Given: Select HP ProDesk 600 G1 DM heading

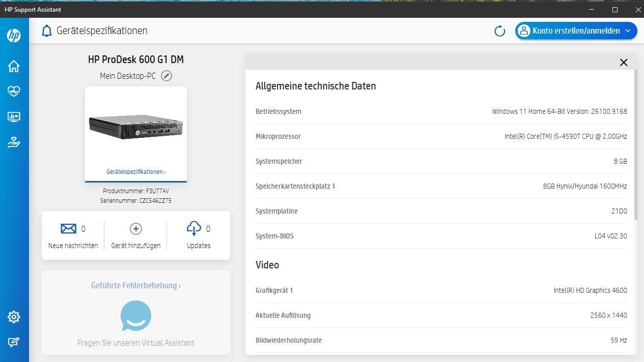Looking at the screenshot, I should coord(136,59).
